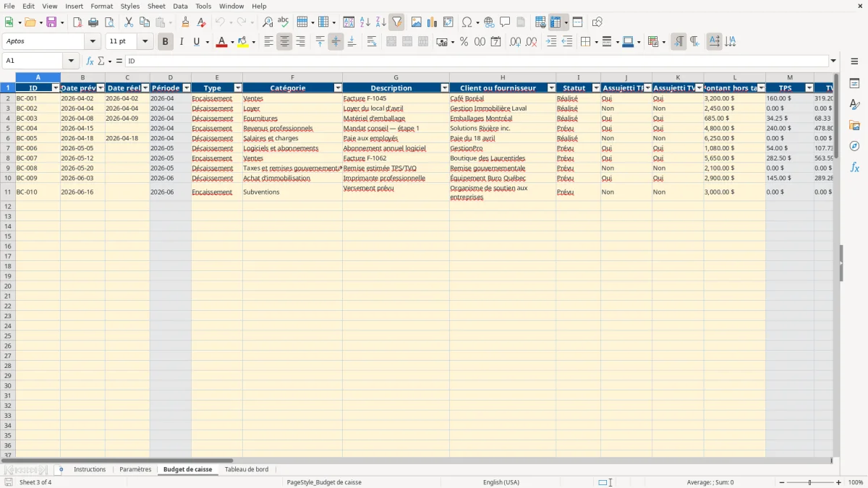The width and height of the screenshot is (868, 488).
Task: Open the Function Wizard fx icon
Action: click(x=90, y=61)
